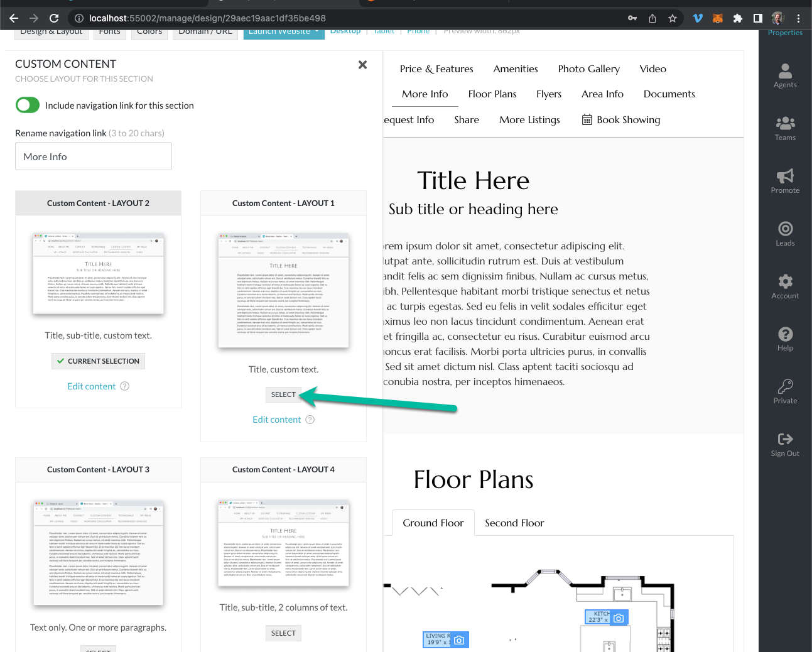The image size is (812, 652).
Task: Open Promote megaphone in sidebar
Action: tap(785, 181)
